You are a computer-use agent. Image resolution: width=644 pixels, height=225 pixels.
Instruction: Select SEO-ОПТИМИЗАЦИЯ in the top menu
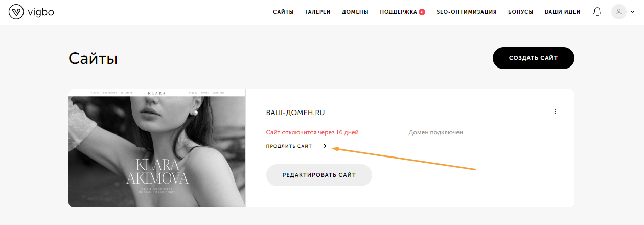tap(467, 12)
